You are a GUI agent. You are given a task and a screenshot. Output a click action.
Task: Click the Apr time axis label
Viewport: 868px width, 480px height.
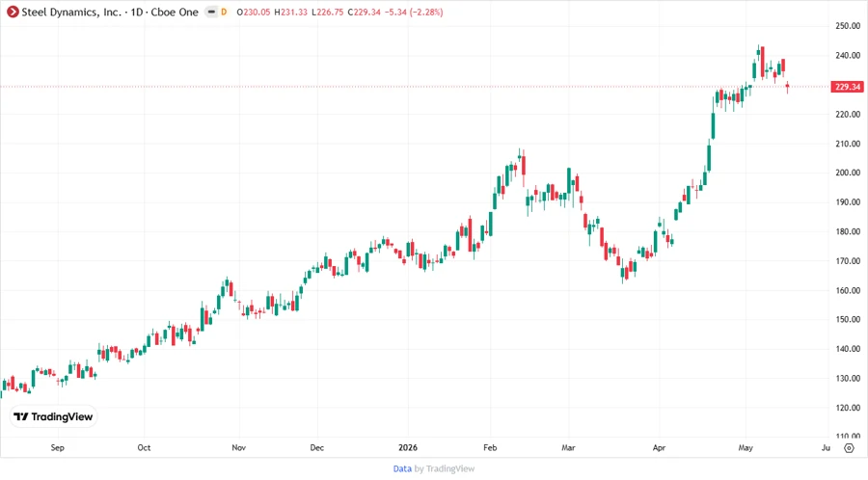pyautogui.click(x=659, y=447)
